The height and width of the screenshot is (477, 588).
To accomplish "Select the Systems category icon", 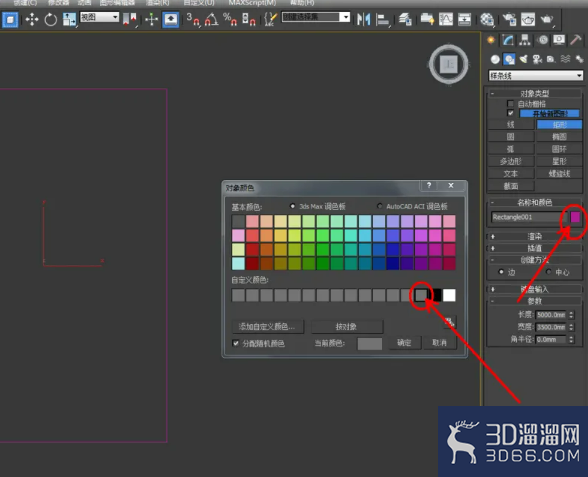I will 579,59.
